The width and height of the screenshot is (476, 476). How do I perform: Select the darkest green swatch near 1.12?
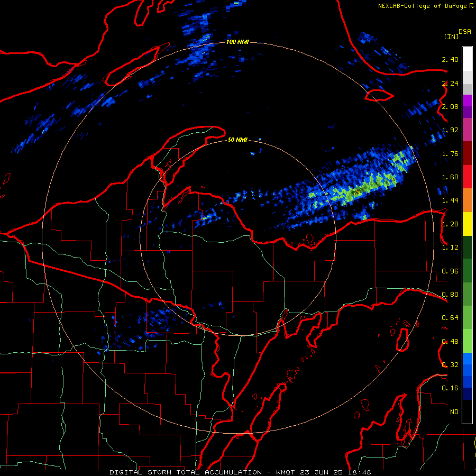tap(467, 247)
